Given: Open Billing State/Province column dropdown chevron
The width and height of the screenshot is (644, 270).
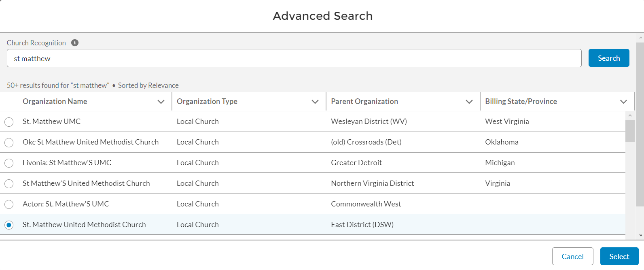Looking at the screenshot, I should pos(623,102).
